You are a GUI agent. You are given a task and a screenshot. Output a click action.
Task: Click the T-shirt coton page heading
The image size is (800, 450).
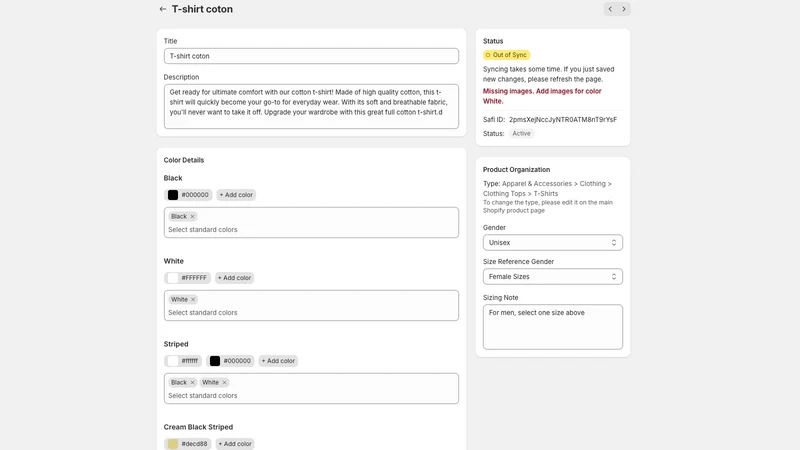(202, 9)
